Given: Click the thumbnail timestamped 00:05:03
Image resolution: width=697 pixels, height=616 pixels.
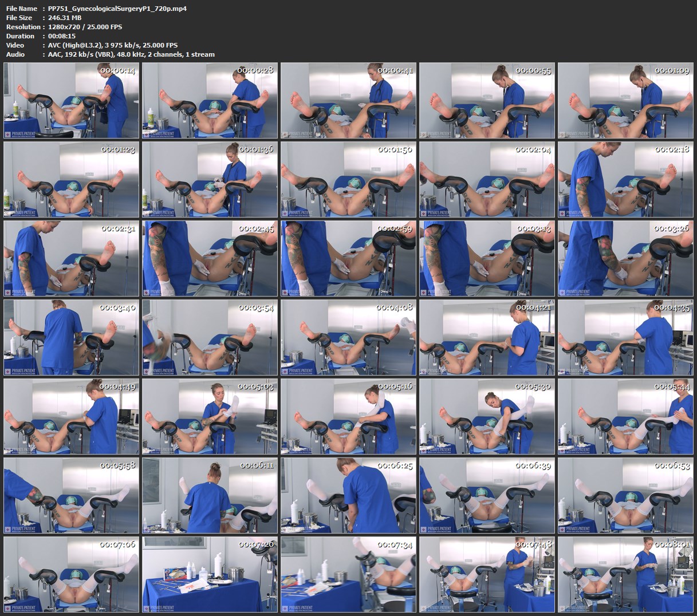Looking at the screenshot, I should 210,416.
